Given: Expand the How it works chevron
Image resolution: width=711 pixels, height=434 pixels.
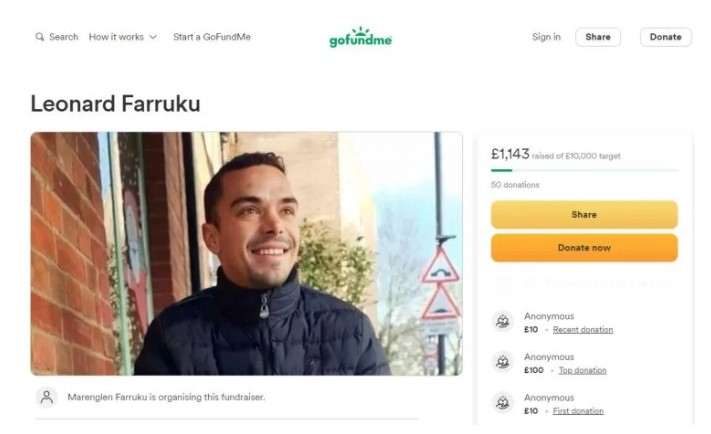Looking at the screenshot, I should (x=153, y=37).
